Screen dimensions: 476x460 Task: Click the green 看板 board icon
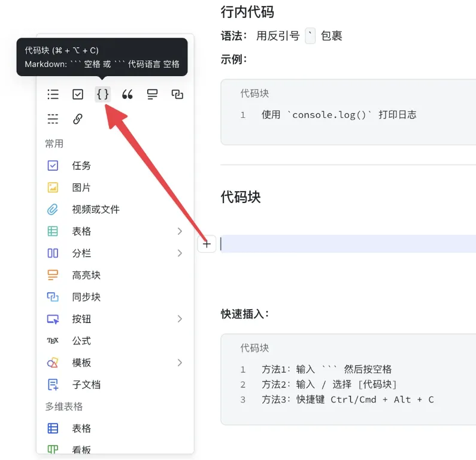click(x=53, y=449)
